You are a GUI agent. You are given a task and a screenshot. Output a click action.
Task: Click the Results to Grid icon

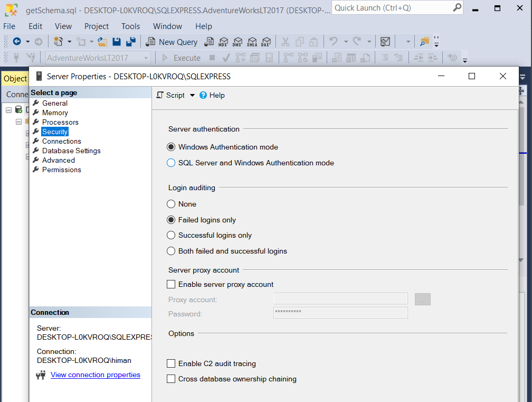coord(351,58)
